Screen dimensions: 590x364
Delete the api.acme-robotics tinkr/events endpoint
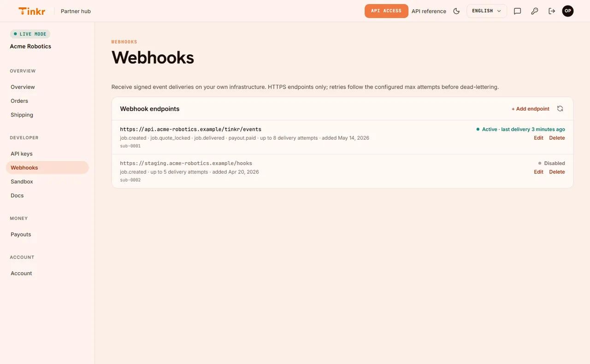pos(557,138)
